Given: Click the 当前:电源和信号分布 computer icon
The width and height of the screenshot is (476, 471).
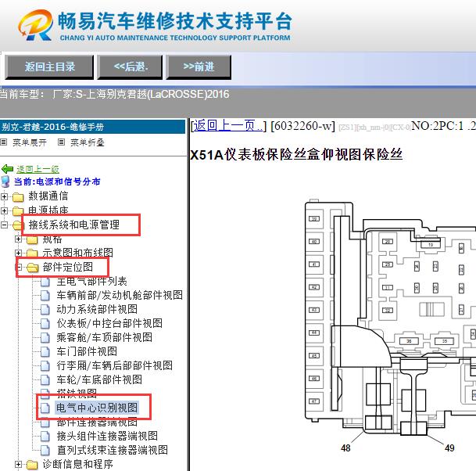Looking at the screenshot, I should tap(5, 182).
